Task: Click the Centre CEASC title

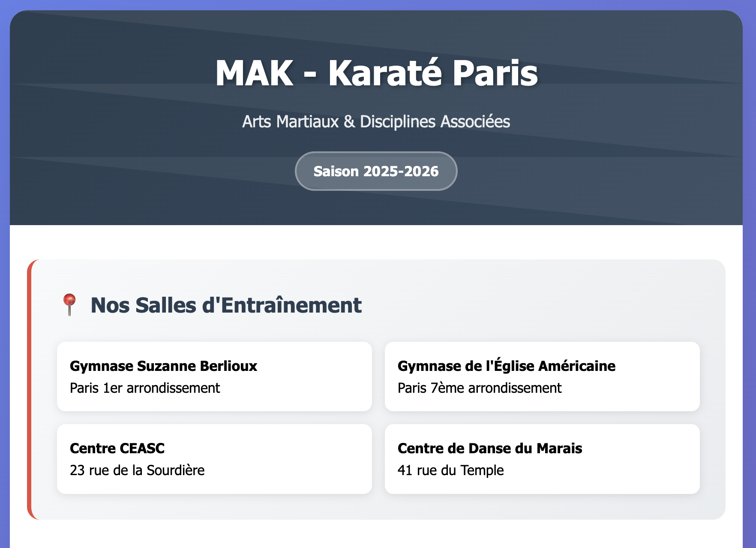Action: [117, 448]
